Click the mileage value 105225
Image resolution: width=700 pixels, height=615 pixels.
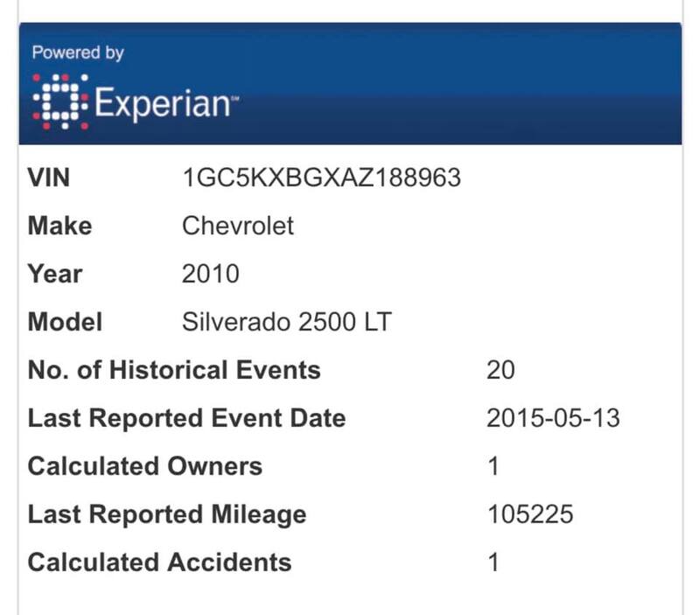530,514
